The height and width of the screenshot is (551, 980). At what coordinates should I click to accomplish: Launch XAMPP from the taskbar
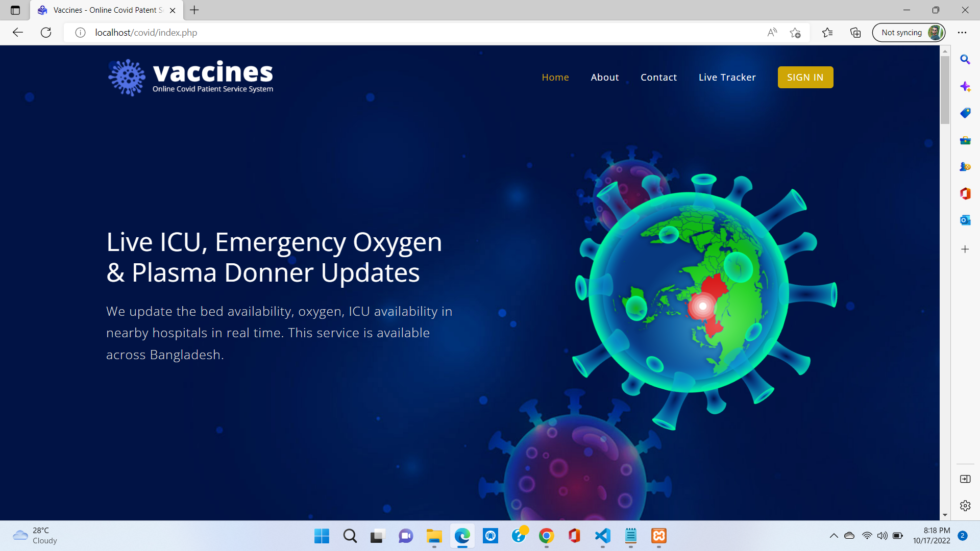click(x=658, y=536)
